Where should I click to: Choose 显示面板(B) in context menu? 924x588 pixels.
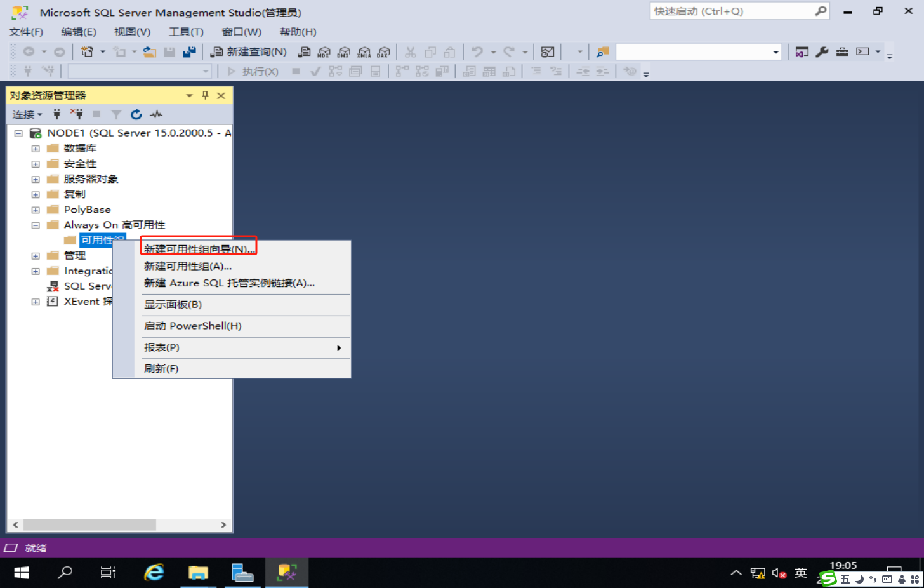pos(173,305)
